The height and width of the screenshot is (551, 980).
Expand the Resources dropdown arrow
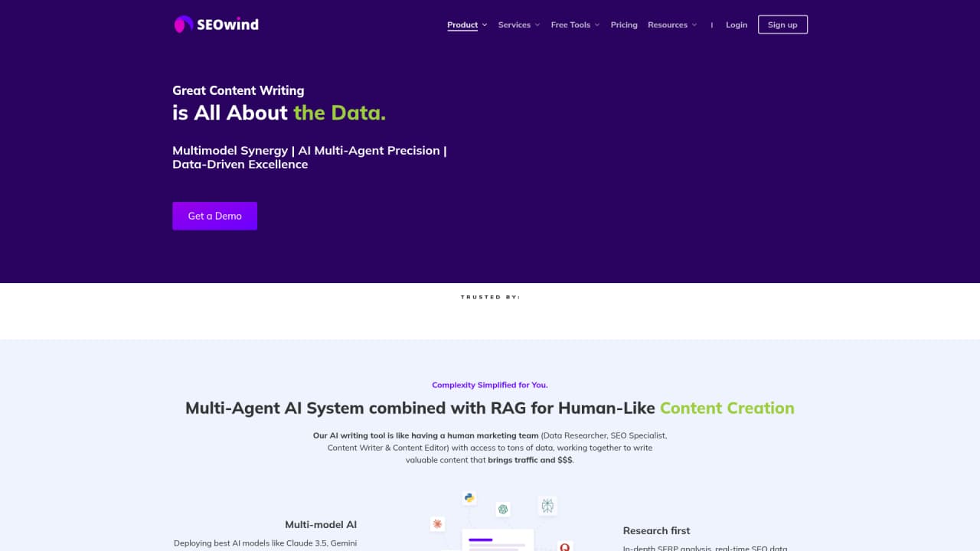(694, 25)
